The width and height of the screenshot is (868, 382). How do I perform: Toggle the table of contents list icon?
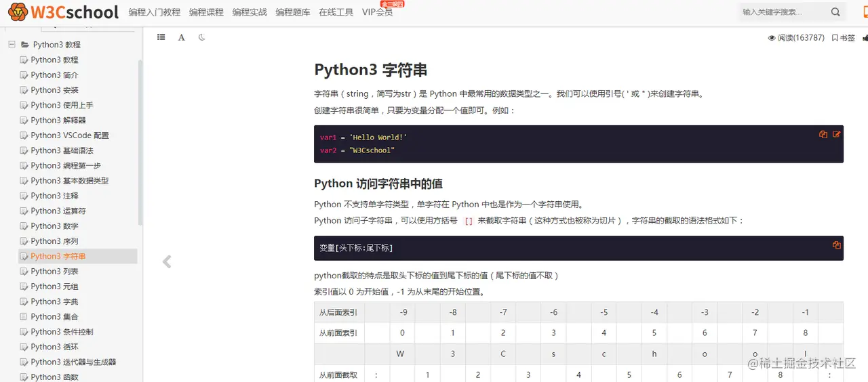click(x=161, y=37)
